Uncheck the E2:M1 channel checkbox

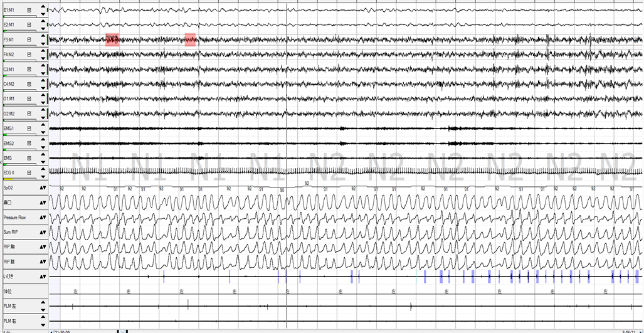click(29, 25)
